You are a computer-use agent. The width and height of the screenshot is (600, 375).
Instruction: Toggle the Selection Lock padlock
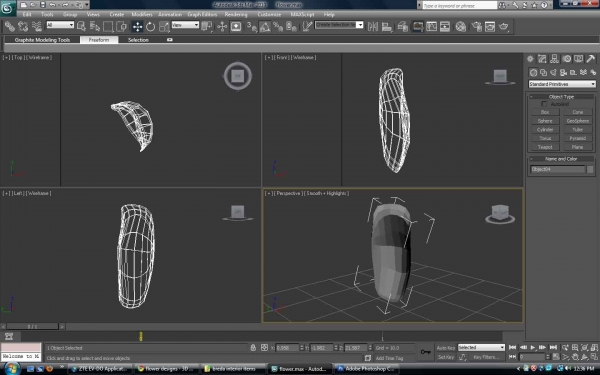253,347
